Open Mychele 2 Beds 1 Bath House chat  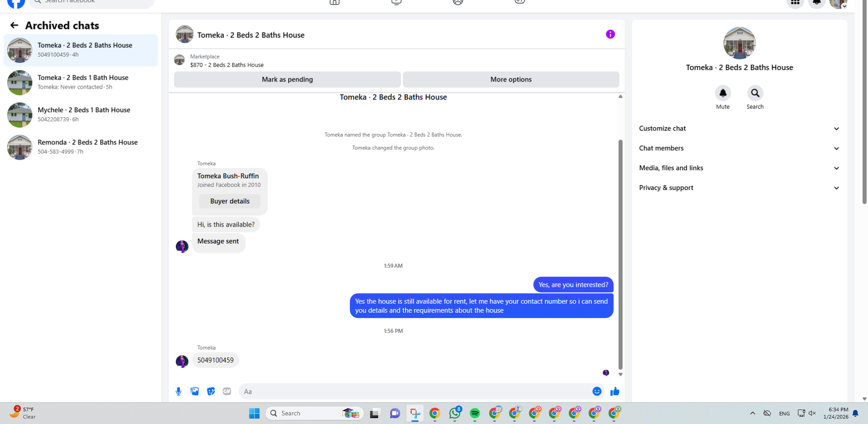(x=81, y=114)
